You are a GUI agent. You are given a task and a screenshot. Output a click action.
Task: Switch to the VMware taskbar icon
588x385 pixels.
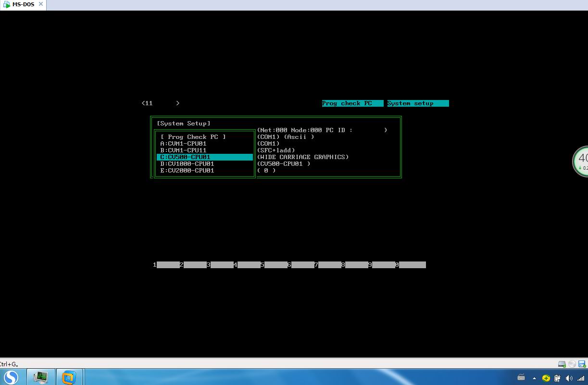pos(69,377)
